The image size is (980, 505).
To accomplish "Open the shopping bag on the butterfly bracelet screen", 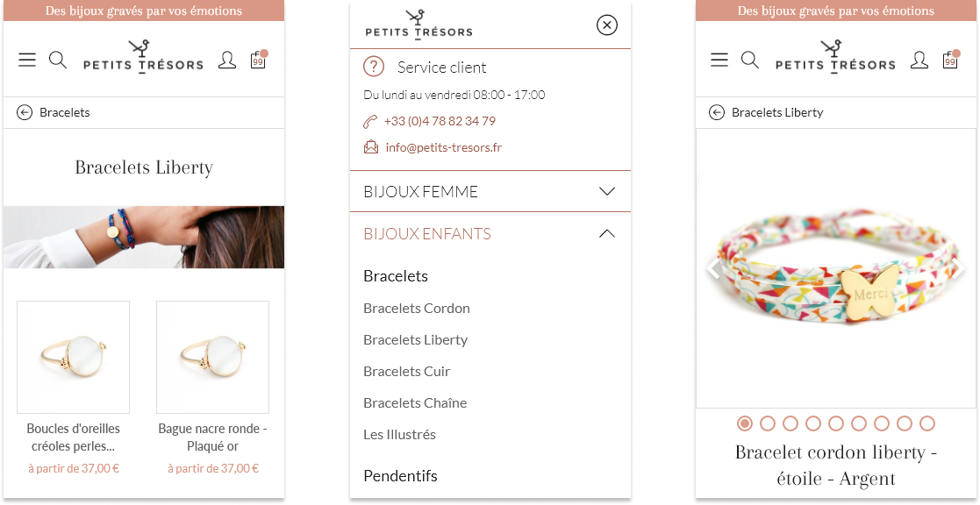I will [x=950, y=60].
